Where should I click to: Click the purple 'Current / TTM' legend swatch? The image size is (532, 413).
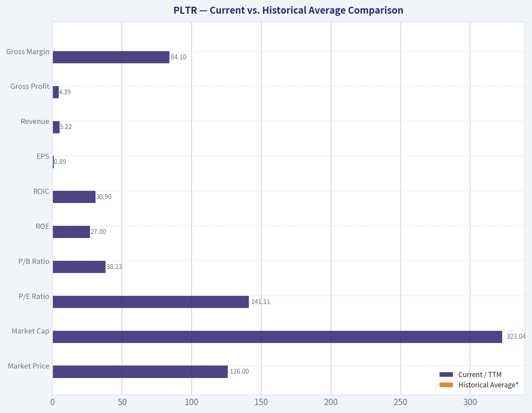(446, 375)
